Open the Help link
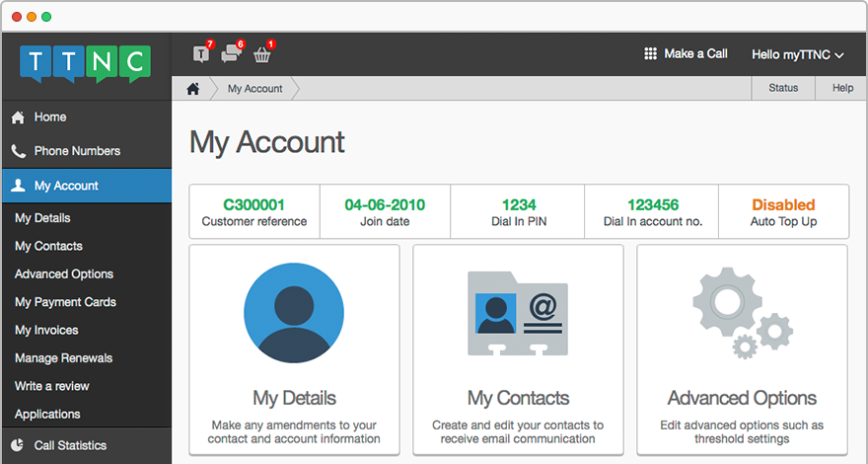The image size is (868, 464). tap(842, 88)
